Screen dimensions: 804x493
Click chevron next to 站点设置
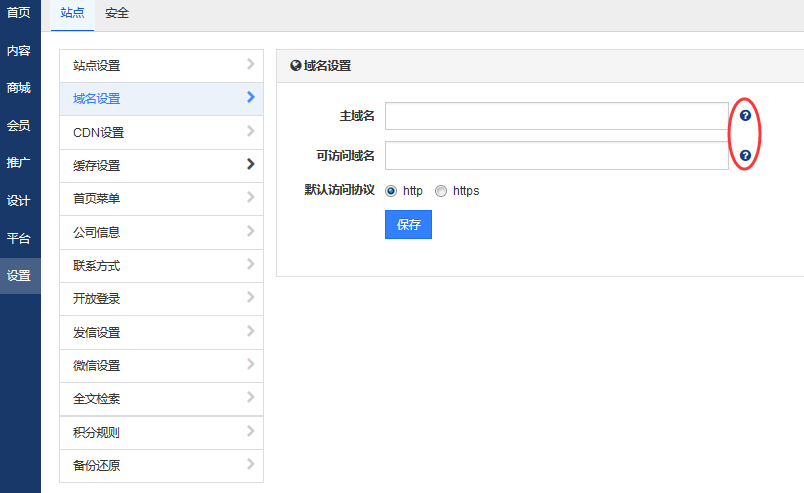click(250, 64)
